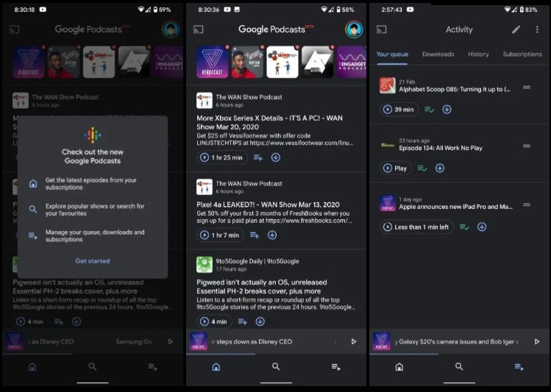Grab the reorder handle for Alphabet Scoop 085
Screen dimensions: 551x392
pyautogui.click(x=527, y=87)
